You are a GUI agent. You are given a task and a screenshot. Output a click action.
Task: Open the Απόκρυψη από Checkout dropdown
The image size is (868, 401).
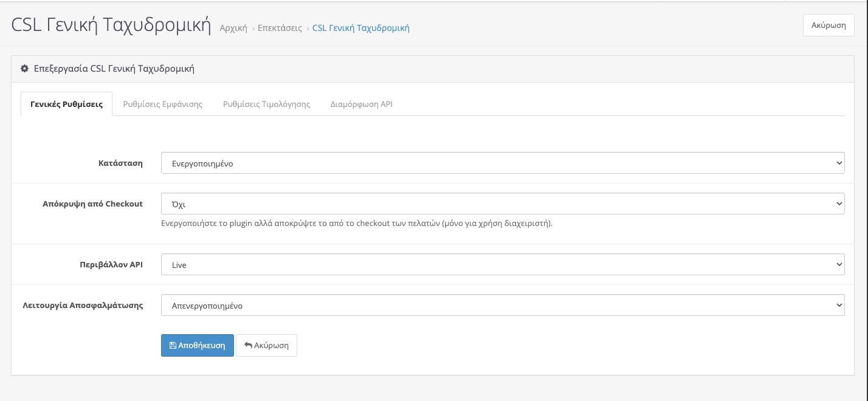503,204
